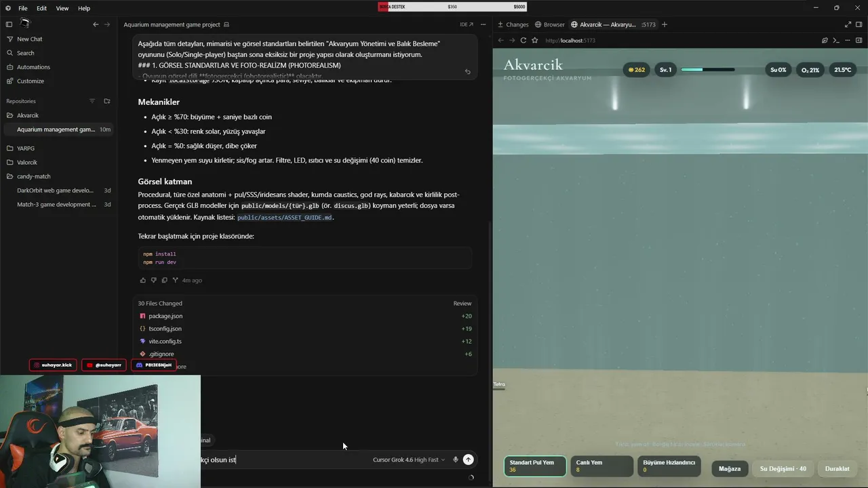868x488 pixels.
Task: Click the level progress bar
Action: [x=708, y=70]
